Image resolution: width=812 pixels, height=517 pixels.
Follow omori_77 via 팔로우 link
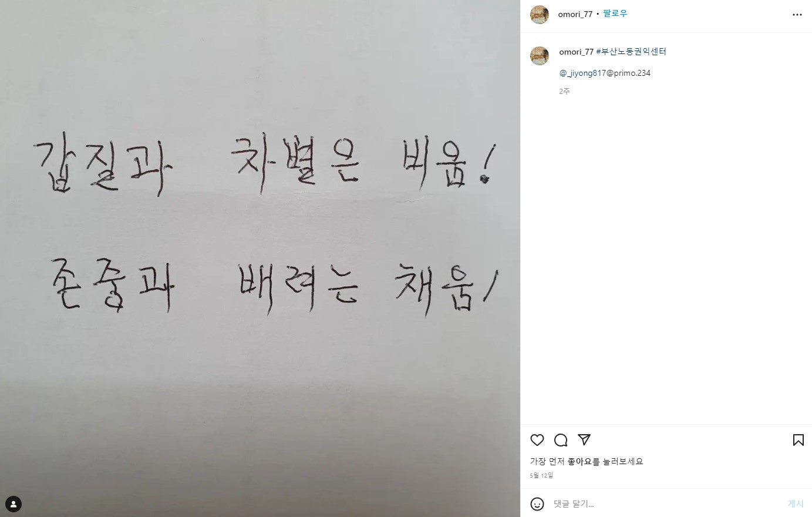pos(615,14)
